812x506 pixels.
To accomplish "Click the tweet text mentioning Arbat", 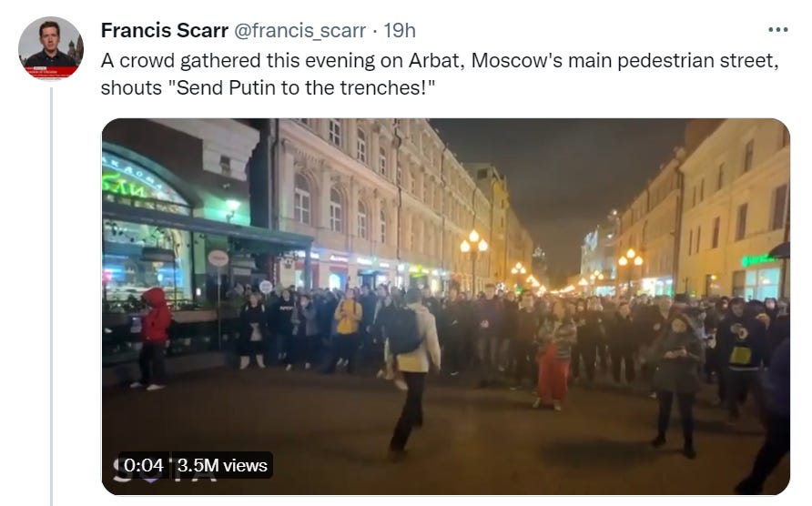I will click(x=439, y=74).
